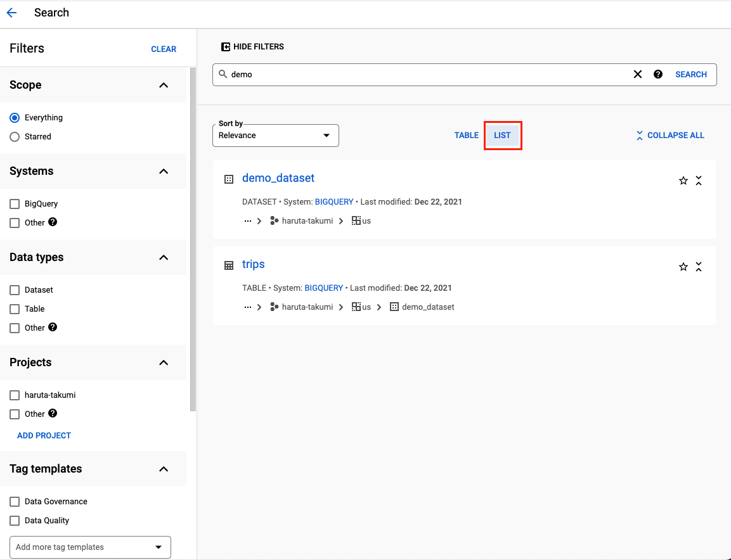Image resolution: width=731 pixels, height=560 pixels.
Task: Open the demo_dataset result link
Action: pos(278,178)
